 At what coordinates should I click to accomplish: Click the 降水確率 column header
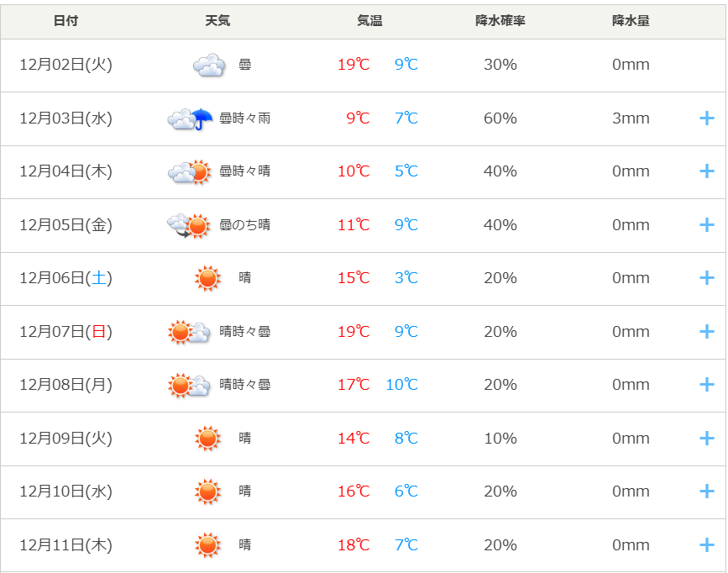point(500,21)
